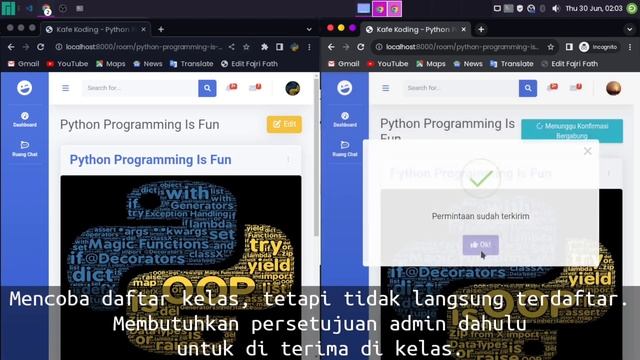Viewport: 640px width, 360px height.
Task: Click Python word-cloud image in left window
Action: [x=181, y=267]
